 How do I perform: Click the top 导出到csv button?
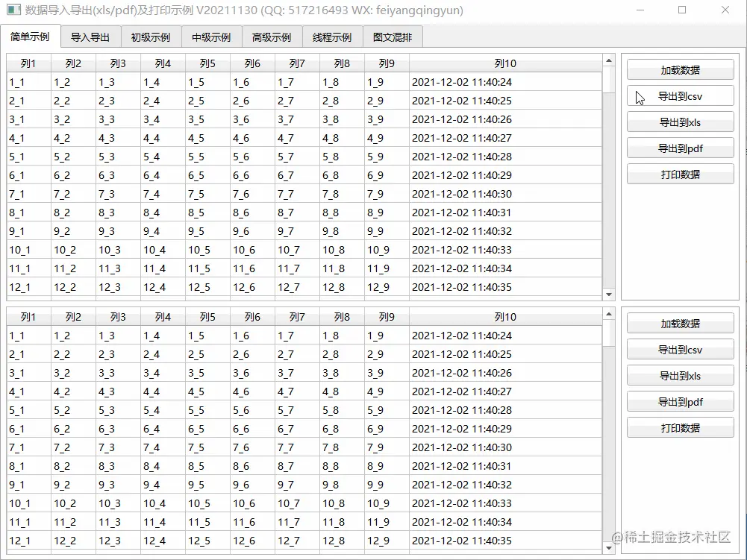tap(679, 95)
